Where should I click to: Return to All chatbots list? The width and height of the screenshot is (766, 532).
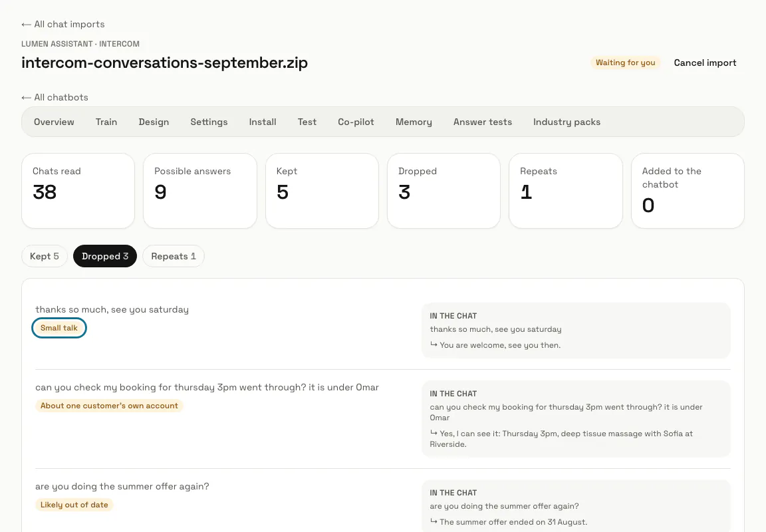(x=55, y=97)
